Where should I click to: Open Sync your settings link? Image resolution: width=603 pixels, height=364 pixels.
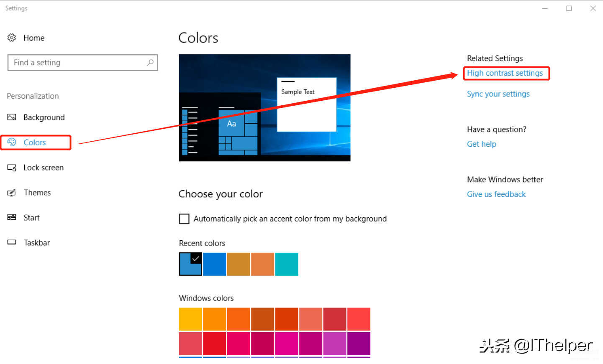point(498,94)
